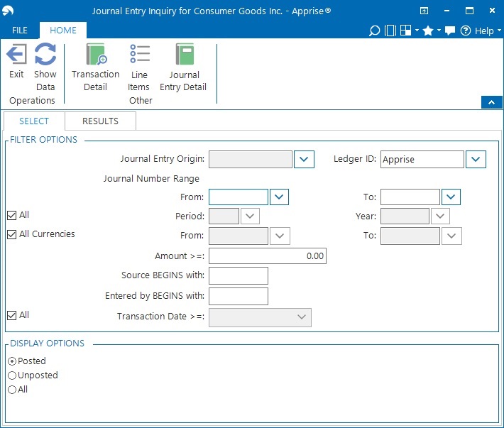Select the Posted radio button
The image size is (504, 428).
pyautogui.click(x=12, y=361)
